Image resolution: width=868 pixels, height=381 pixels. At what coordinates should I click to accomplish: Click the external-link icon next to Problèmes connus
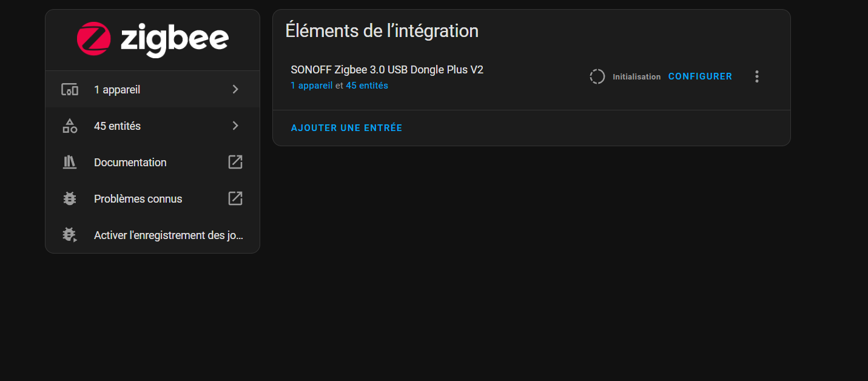(x=235, y=198)
